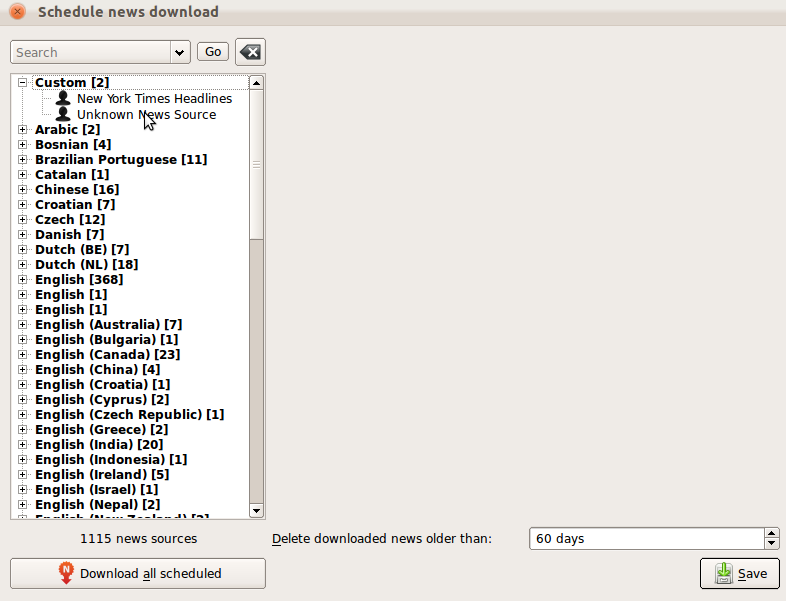Select the English (Greece) [2] row
Image resolution: width=786 pixels, height=601 pixels.
(x=102, y=430)
